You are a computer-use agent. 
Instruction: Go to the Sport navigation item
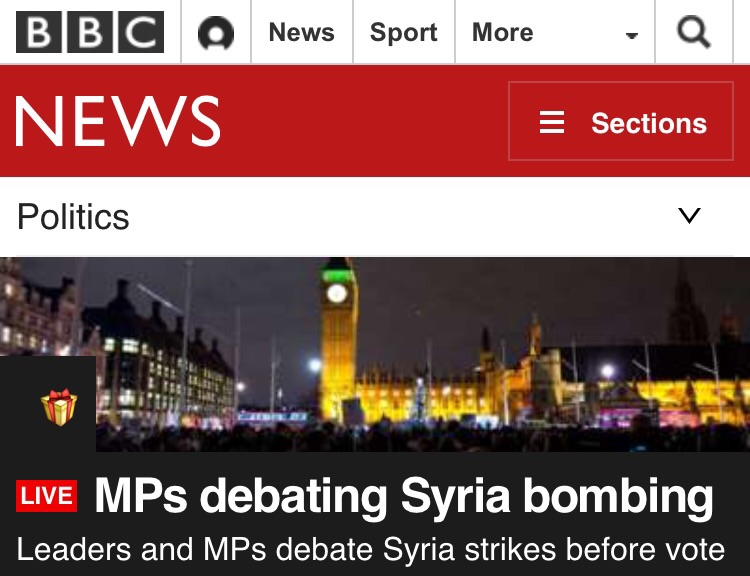pos(404,32)
